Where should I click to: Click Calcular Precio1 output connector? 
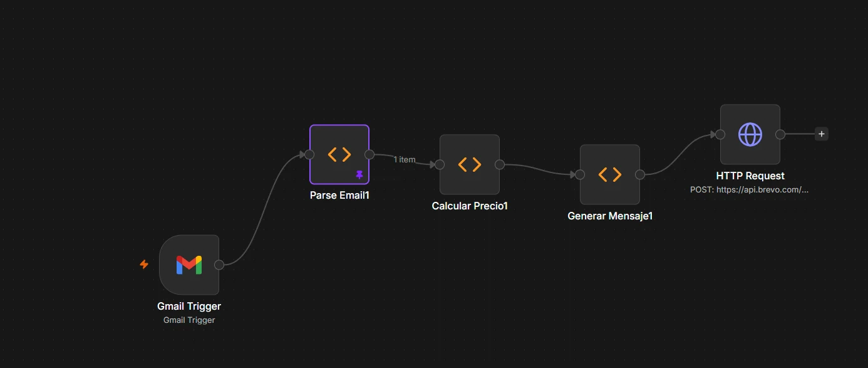point(500,164)
